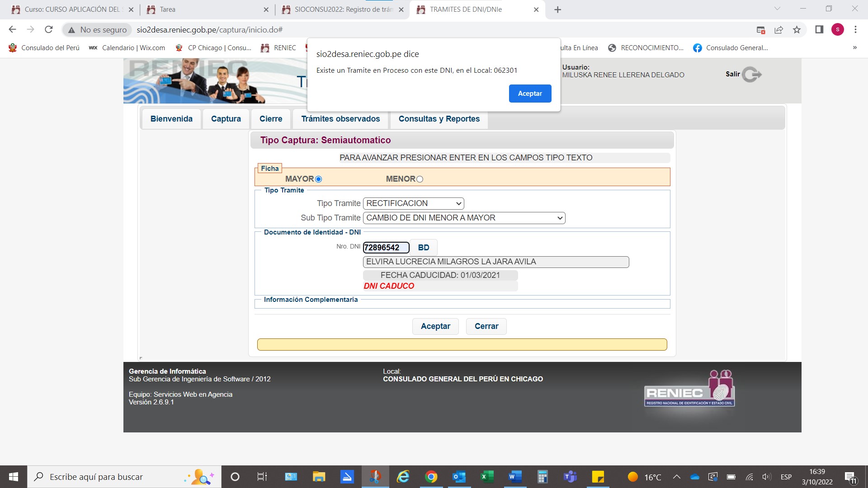Viewport: 868px width, 488px height.
Task: Expand the Sub Tipo Tramite dropdown
Action: (x=464, y=218)
